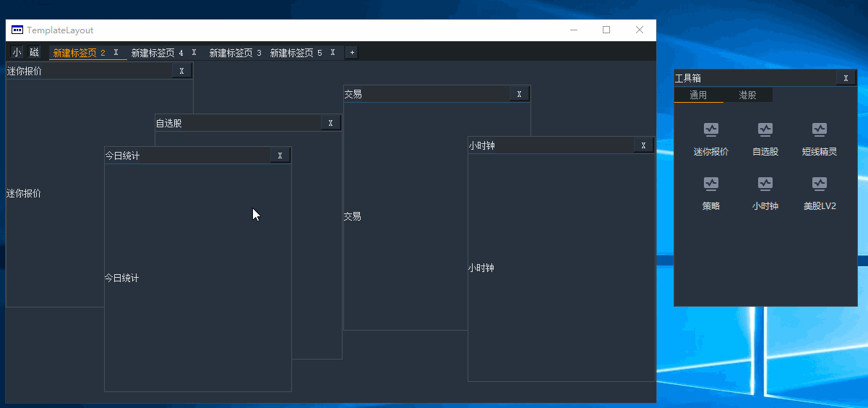Click the 小时钟 text inside its panel body
This screenshot has height=408, width=868.
click(481, 268)
